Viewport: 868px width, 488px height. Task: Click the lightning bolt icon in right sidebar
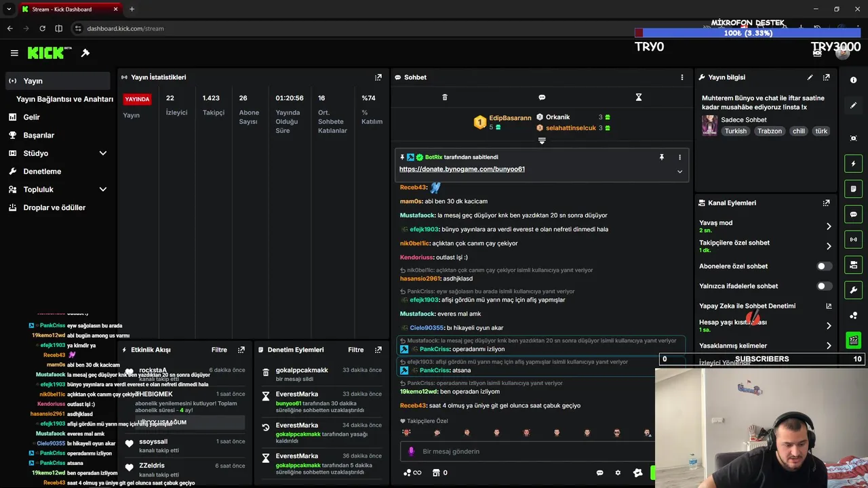tap(853, 163)
